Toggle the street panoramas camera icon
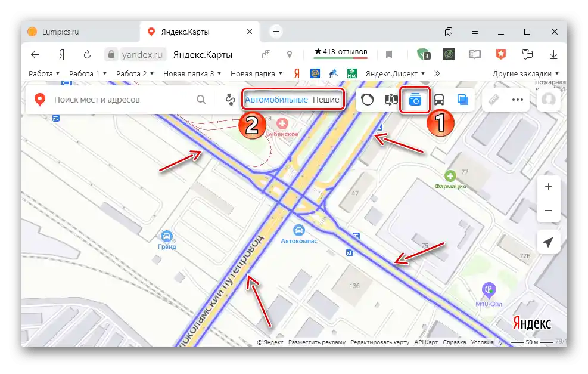The height and width of the screenshot is (374, 588). pyautogui.click(x=415, y=100)
